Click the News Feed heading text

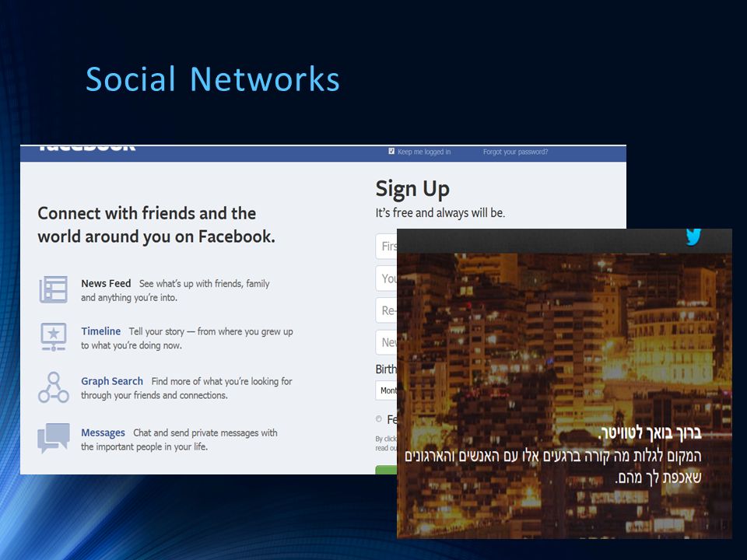[106, 283]
